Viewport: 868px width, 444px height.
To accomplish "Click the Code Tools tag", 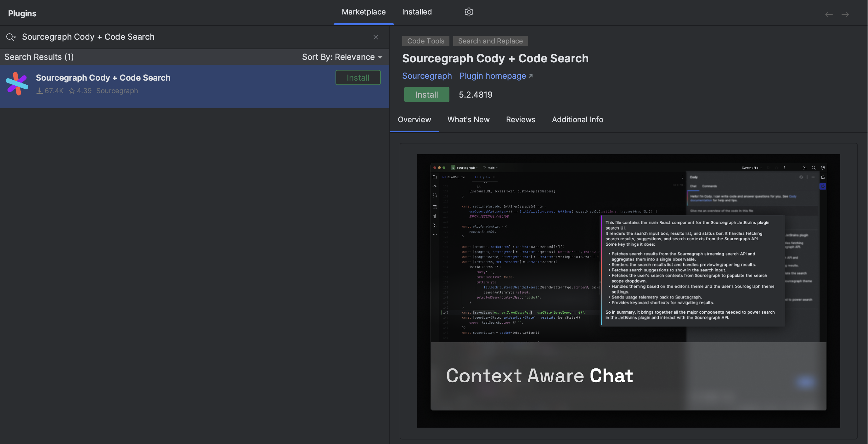I will [x=426, y=41].
